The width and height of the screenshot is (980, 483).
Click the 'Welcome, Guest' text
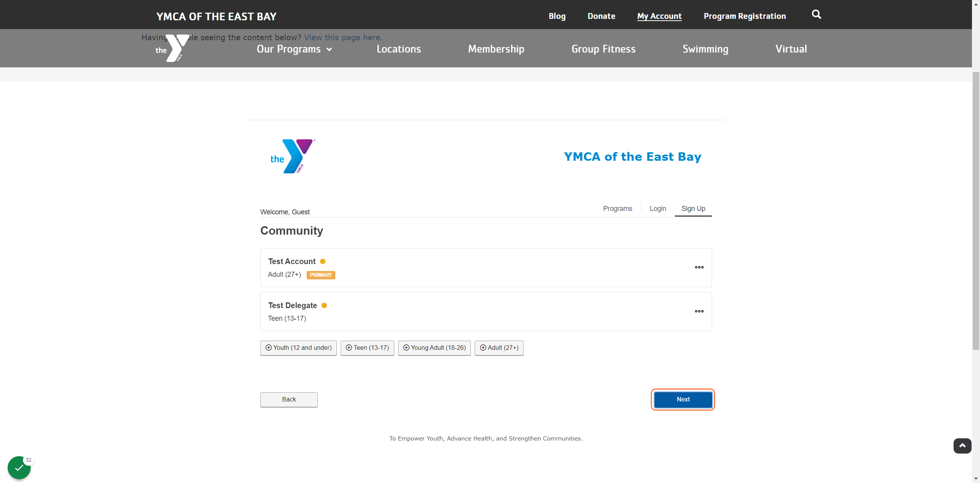tap(285, 212)
